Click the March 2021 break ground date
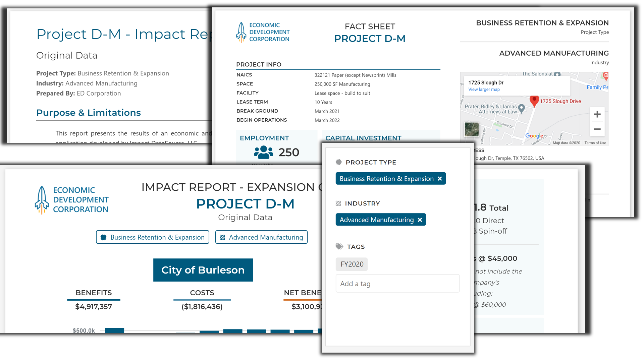 (x=327, y=111)
